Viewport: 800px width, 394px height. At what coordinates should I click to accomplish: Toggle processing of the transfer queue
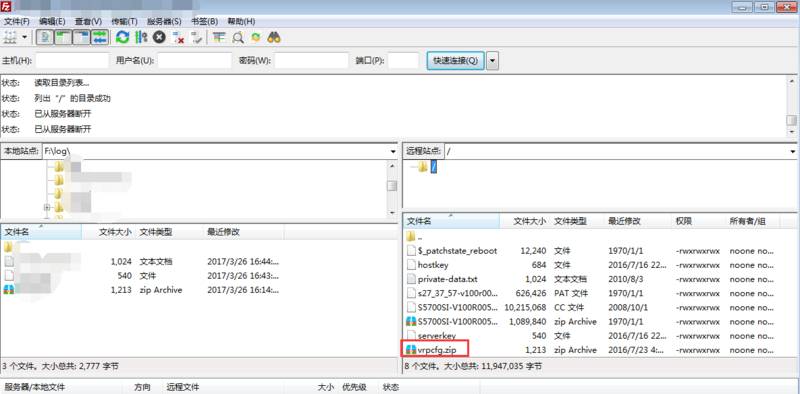(141, 37)
